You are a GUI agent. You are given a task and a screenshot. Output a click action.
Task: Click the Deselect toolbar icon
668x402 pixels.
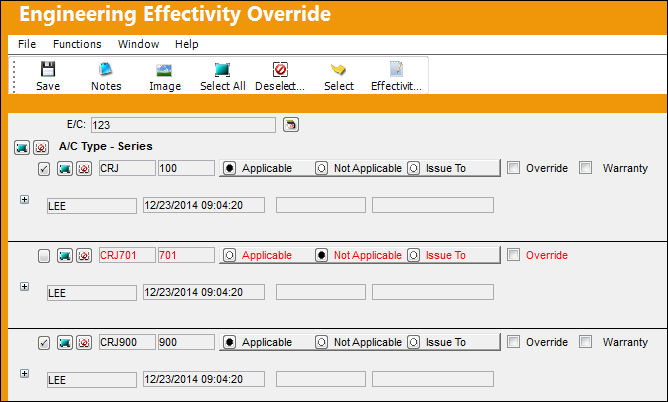click(280, 69)
